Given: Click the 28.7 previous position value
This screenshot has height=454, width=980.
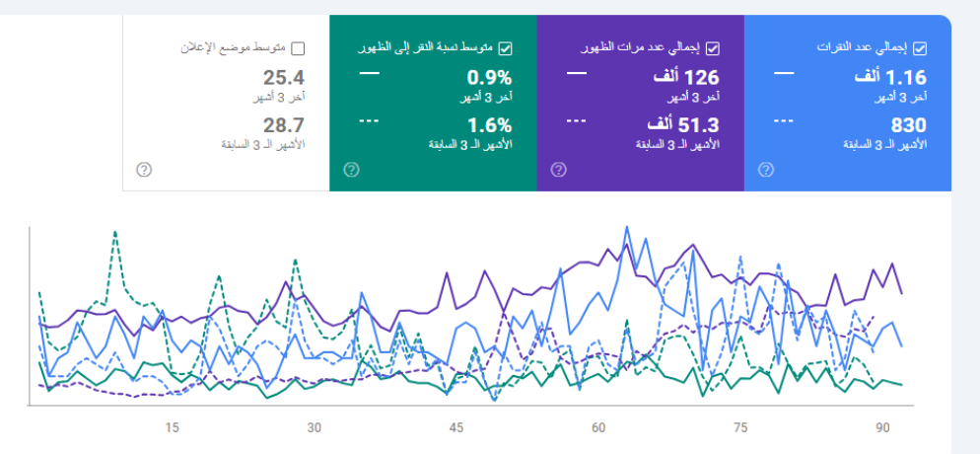Looking at the screenshot, I should click(x=284, y=125).
